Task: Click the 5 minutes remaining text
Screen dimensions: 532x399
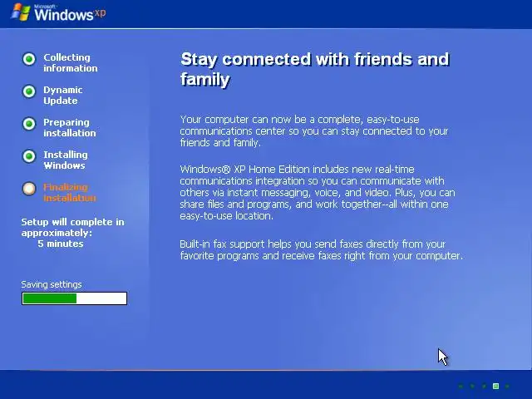Action: click(x=61, y=244)
